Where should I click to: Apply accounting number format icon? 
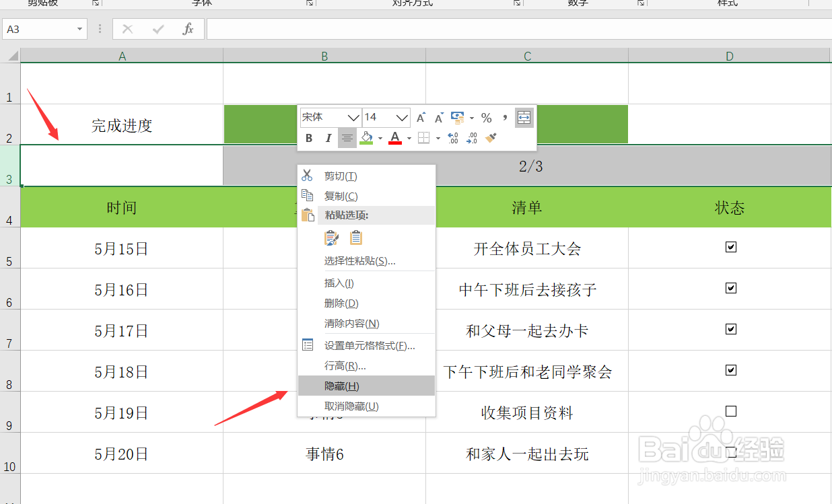457,117
